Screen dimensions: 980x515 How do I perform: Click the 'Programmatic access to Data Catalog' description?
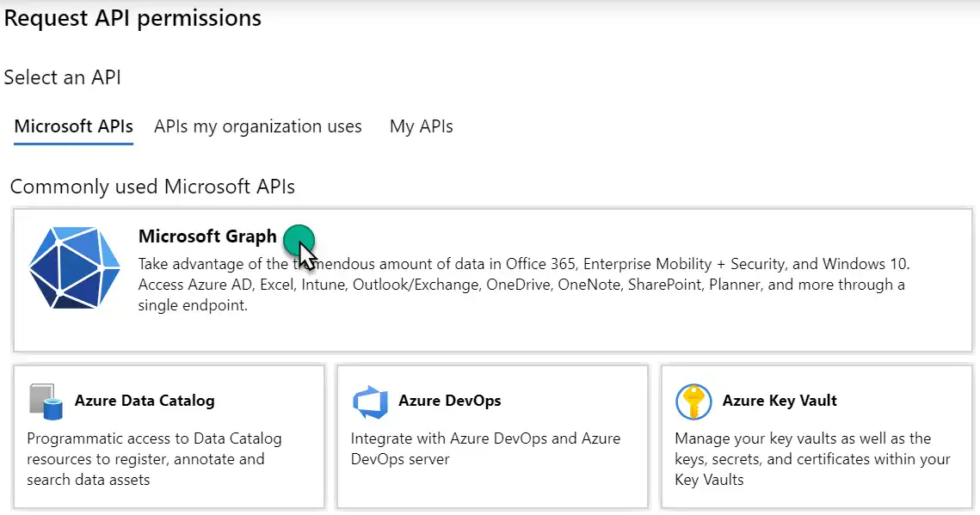(x=154, y=459)
